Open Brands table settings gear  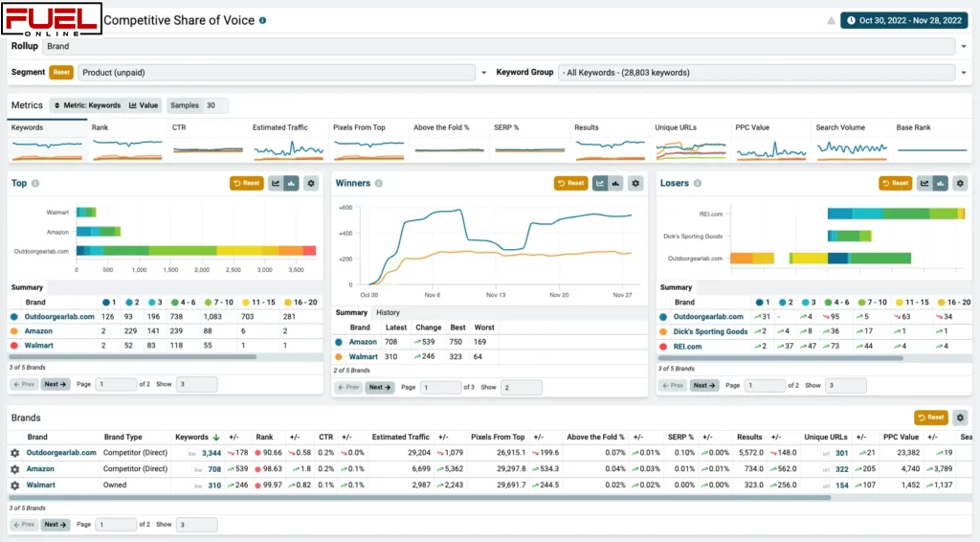pyautogui.click(x=960, y=418)
